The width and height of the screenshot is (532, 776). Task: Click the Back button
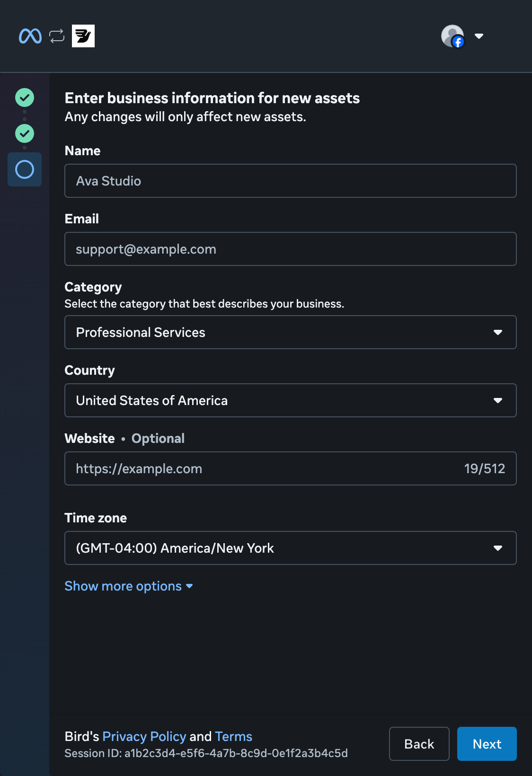tap(419, 744)
